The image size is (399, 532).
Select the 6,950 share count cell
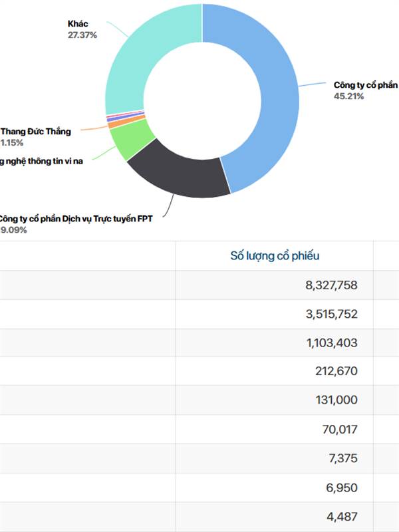342,487
